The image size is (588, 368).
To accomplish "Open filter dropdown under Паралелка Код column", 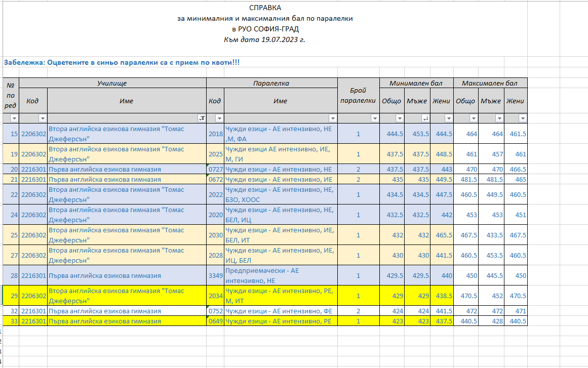I will pyautogui.click(x=219, y=118).
